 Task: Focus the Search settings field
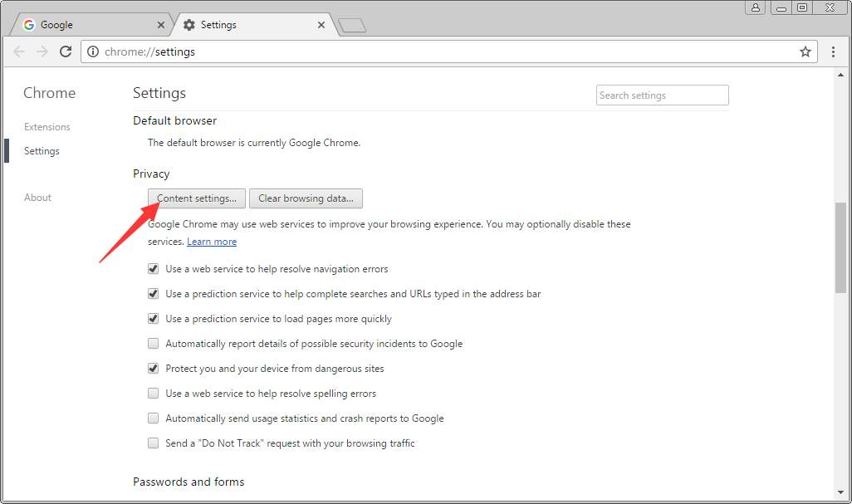663,95
